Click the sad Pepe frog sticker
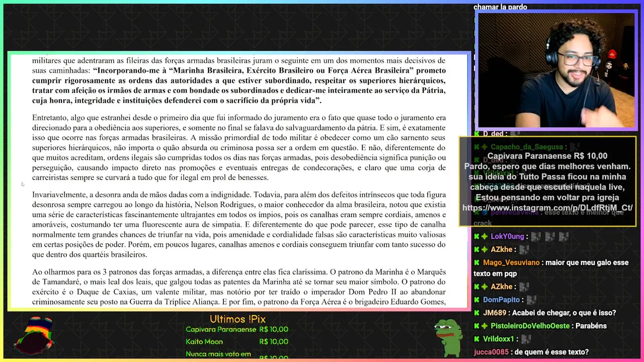 tap(448, 338)
